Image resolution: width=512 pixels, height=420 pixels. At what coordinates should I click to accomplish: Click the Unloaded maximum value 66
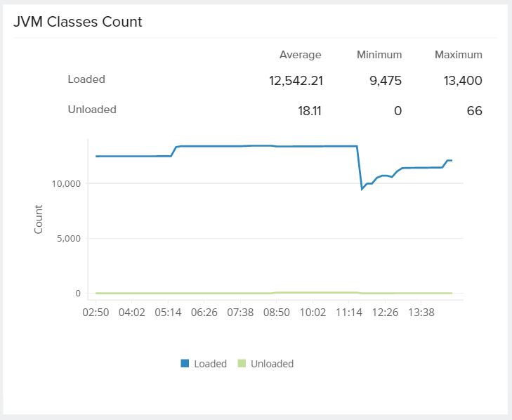[x=475, y=111]
